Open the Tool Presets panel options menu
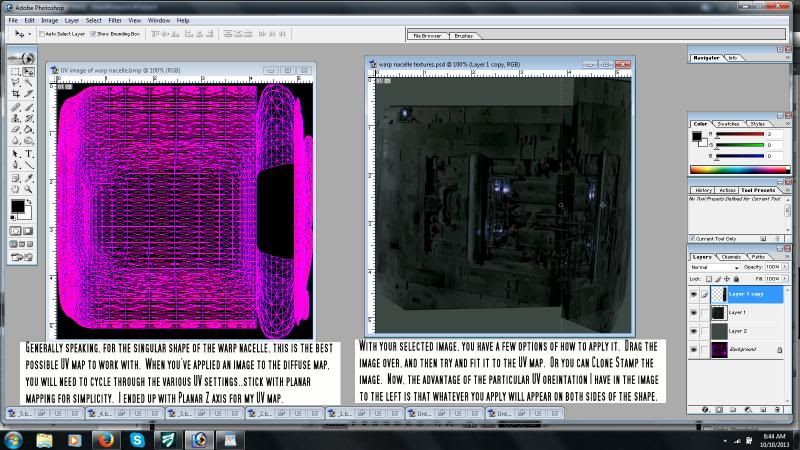Screen dimensions: 800x450 [x=788, y=190]
